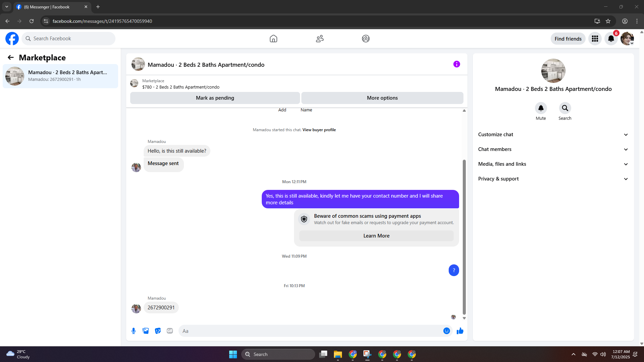Click the Message sent bubble
The image size is (644, 362).
pyautogui.click(x=163, y=164)
